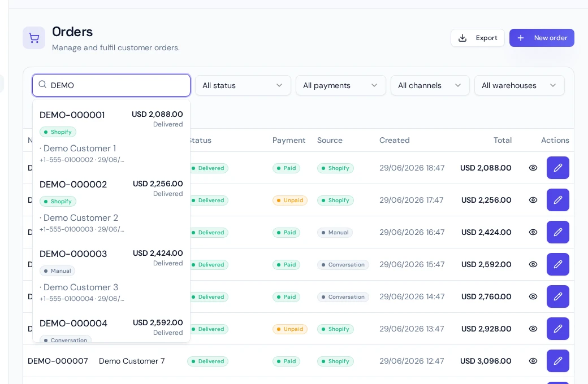This screenshot has height=384, width=588.
Task: Click USD 3,096.00 total cell
Action: [x=486, y=361]
